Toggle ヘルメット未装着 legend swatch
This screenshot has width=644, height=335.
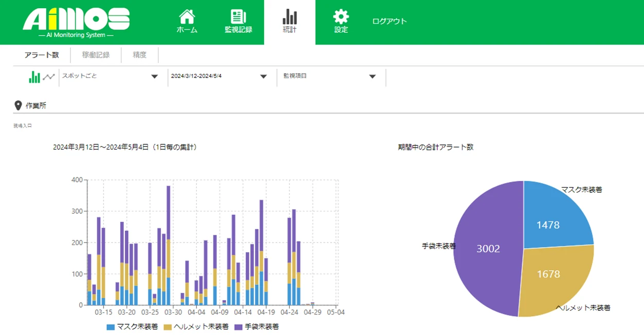tap(168, 327)
